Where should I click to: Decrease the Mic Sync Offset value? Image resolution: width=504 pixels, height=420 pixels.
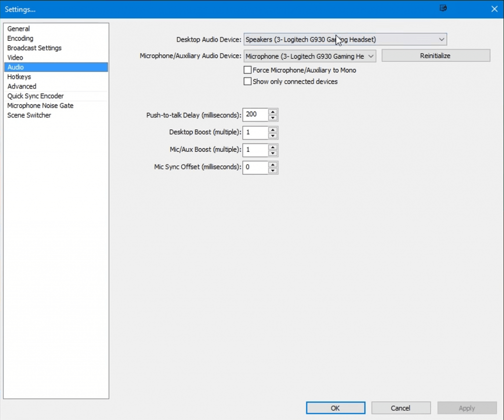pyautogui.click(x=273, y=170)
